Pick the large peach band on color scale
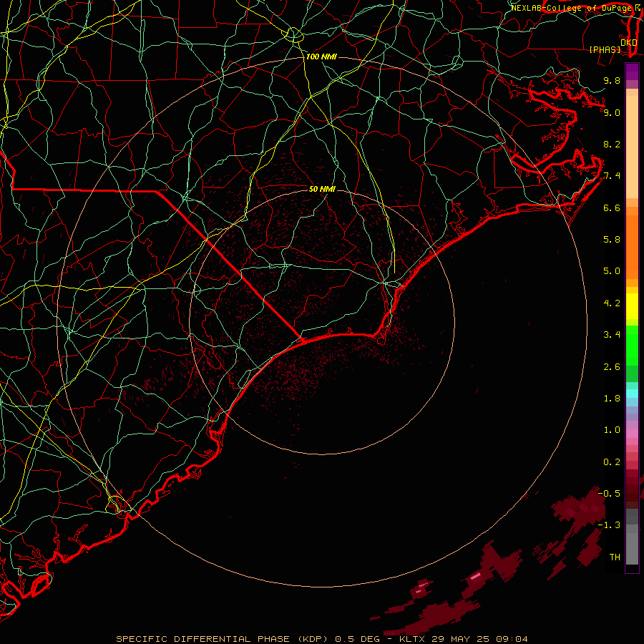The image size is (644, 644). pyautogui.click(x=632, y=147)
